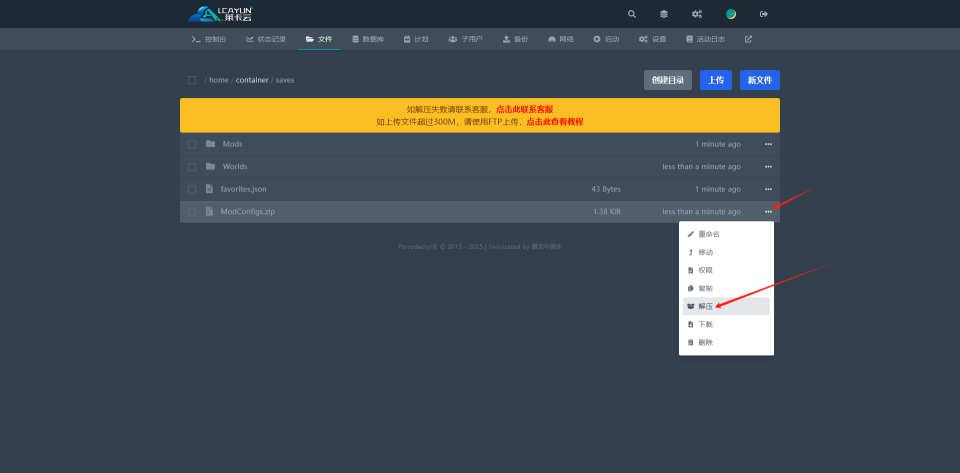Click the search magnifier icon in header
The image size is (960, 473).
point(631,14)
